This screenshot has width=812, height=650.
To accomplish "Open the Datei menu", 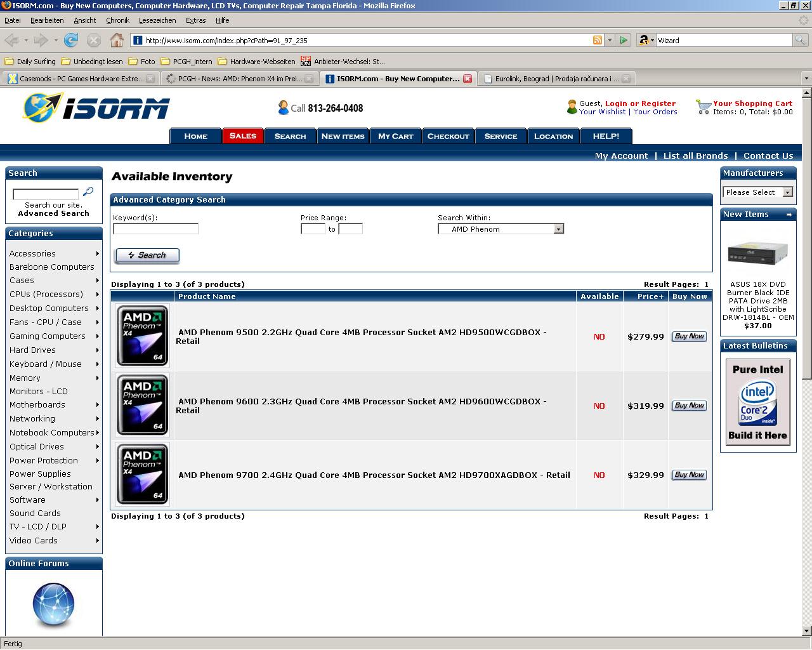I will click(13, 20).
